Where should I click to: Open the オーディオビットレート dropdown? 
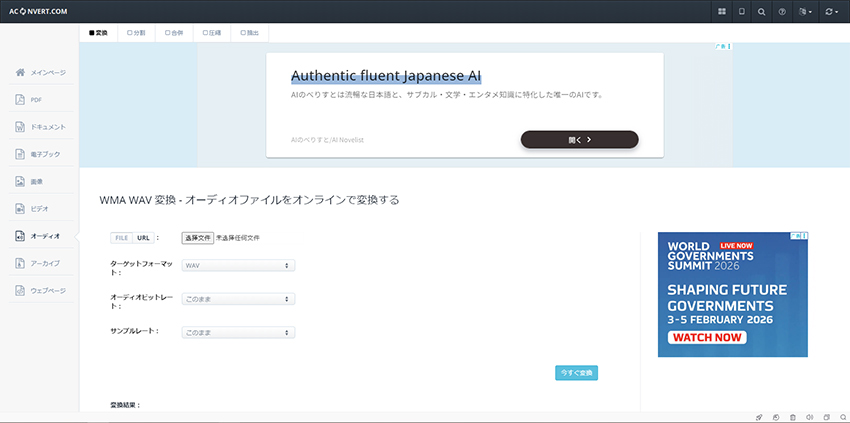pos(237,298)
